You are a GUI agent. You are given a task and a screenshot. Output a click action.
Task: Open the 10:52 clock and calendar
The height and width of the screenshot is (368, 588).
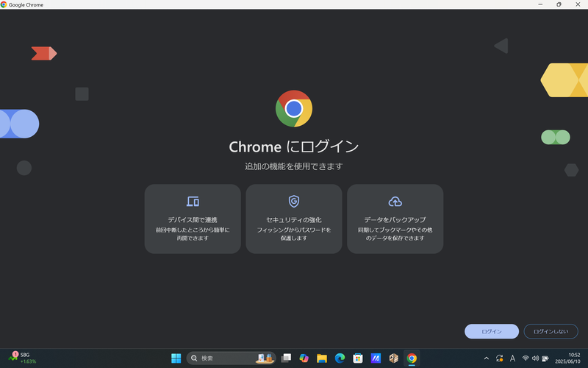point(567,358)
